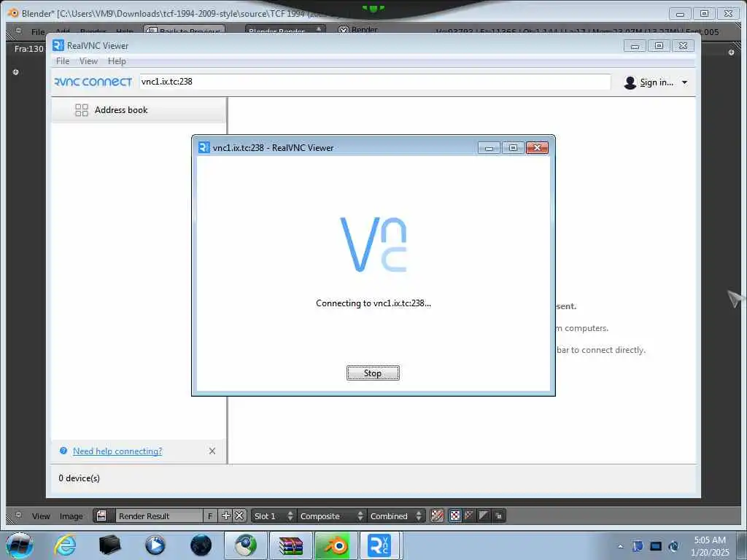Add new image with plus button
747x560 pixels.
226,516
